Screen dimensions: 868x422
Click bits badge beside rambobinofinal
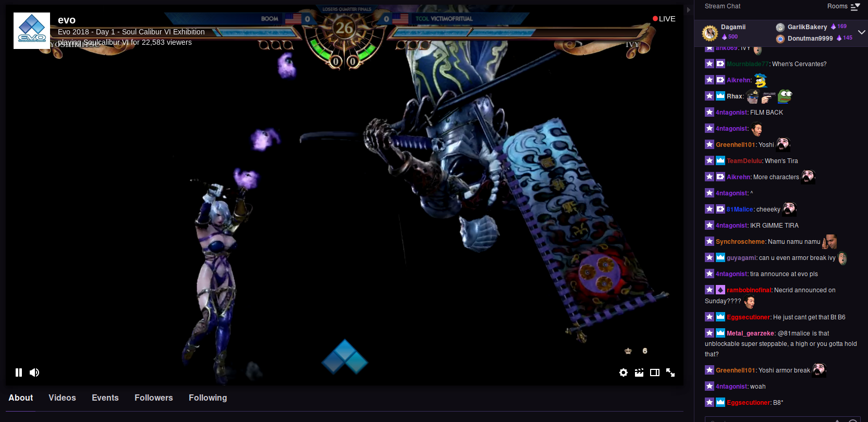click(x=720, y=290)
